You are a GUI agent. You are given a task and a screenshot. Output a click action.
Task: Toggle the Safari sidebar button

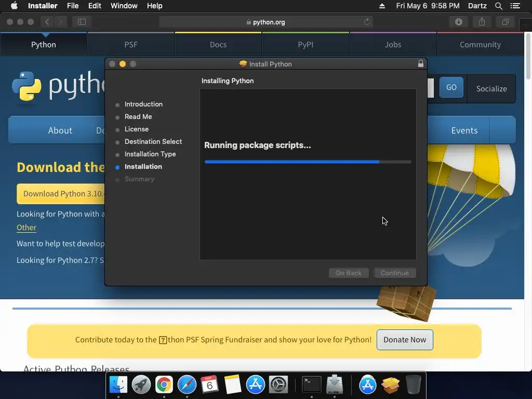click(82, 22)
